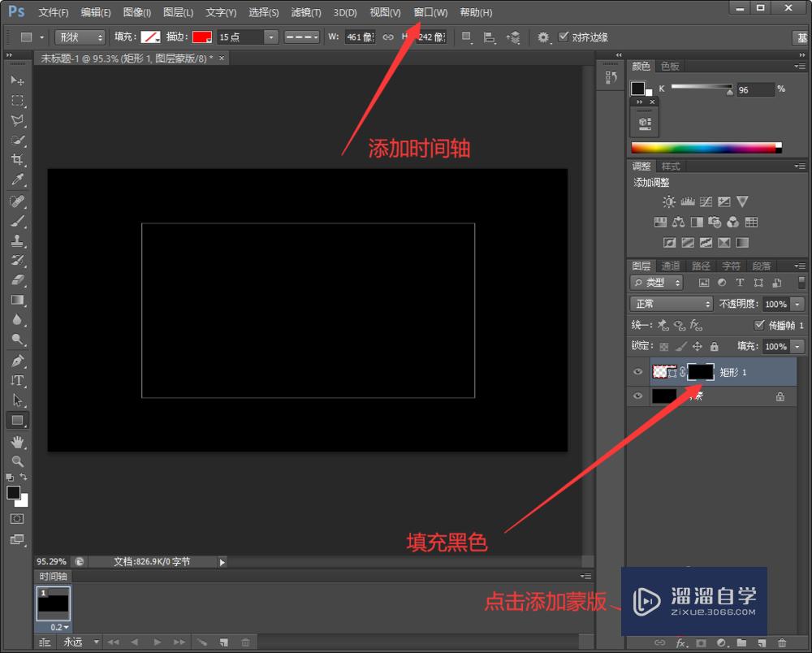The image size is (812, 653).
Task: Toggle lock position for layer
Action: (698, 346)
